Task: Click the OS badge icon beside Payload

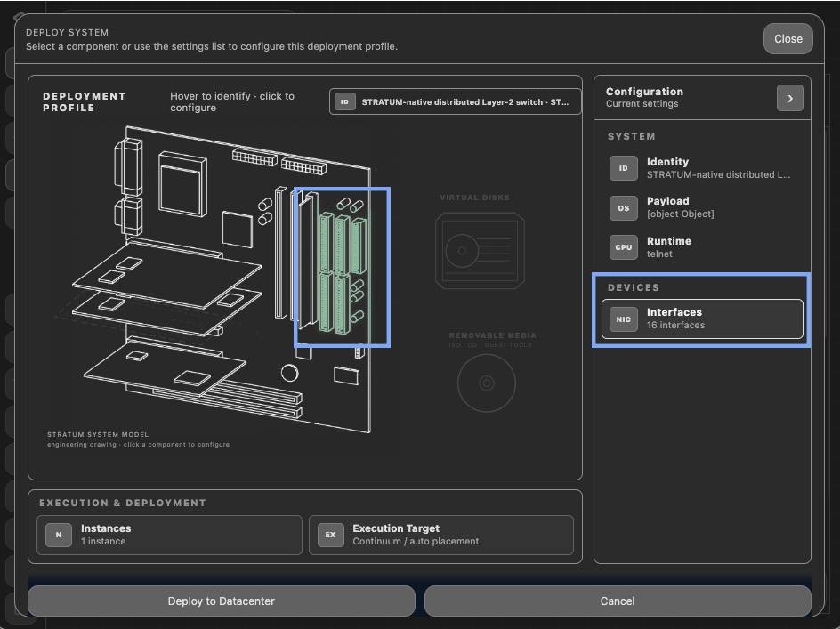Action: tap(623, 208)
